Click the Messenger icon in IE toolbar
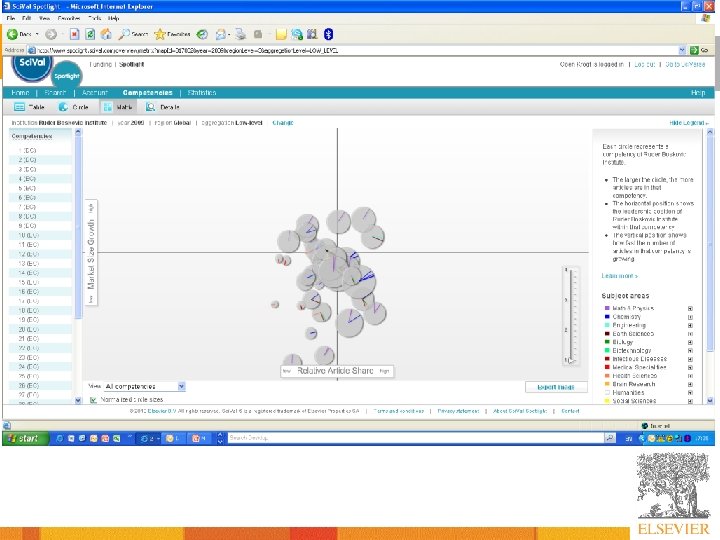 point(297,34)
